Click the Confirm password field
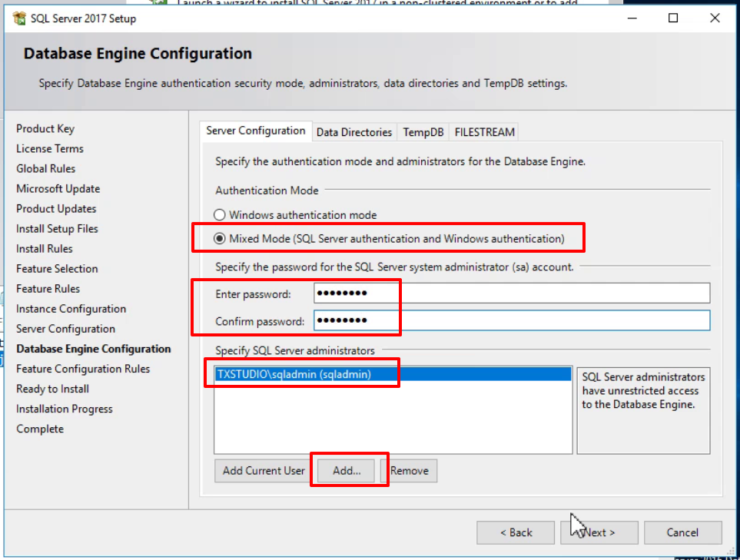The height and width of the screenshot is (560, 740). coord(512,320)
